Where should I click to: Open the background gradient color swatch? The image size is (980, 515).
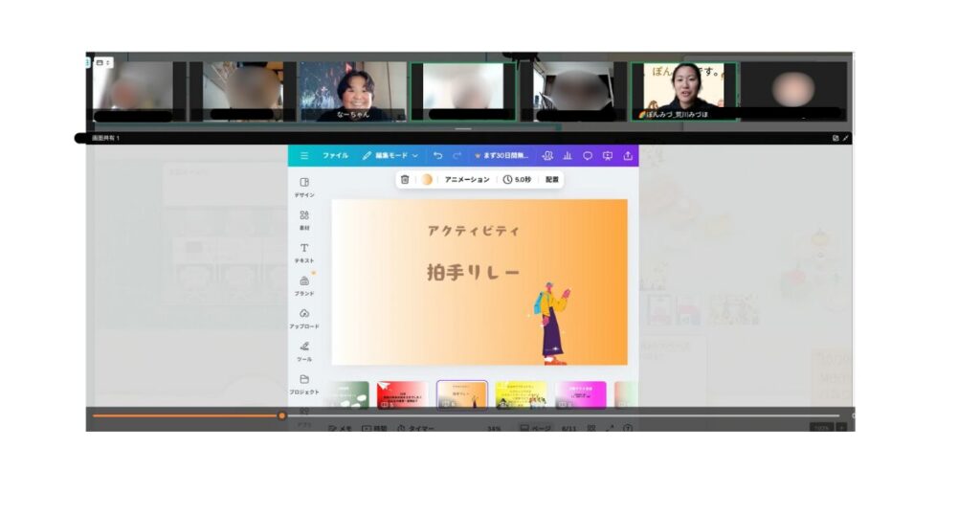click(427, 179)
